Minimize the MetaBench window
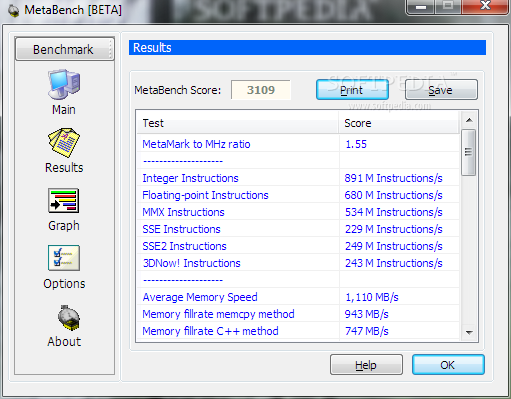Screen dimensions: 511x399 pos(421,7)
